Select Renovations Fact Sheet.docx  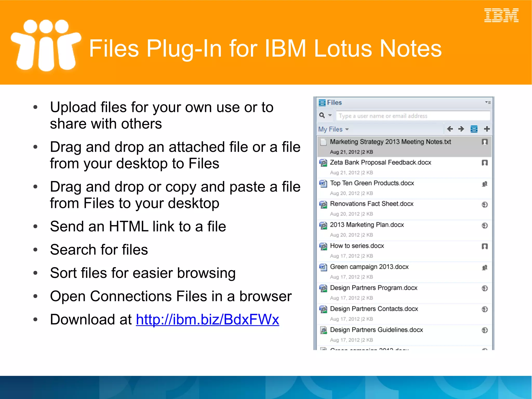(x=404, y=209)
